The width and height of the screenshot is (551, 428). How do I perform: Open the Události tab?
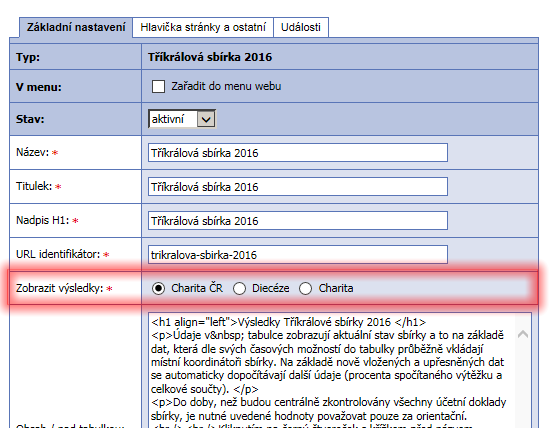tap(301, 27)
